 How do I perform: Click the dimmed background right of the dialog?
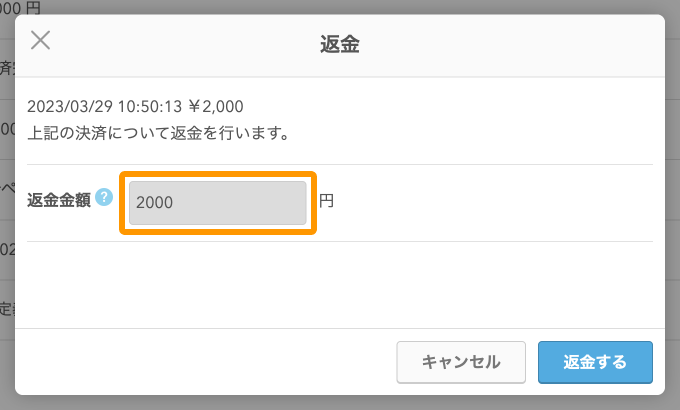point(672,200)
